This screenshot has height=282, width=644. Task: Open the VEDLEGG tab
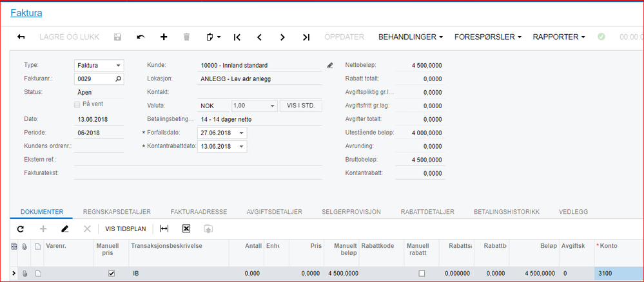click(573, 212)
